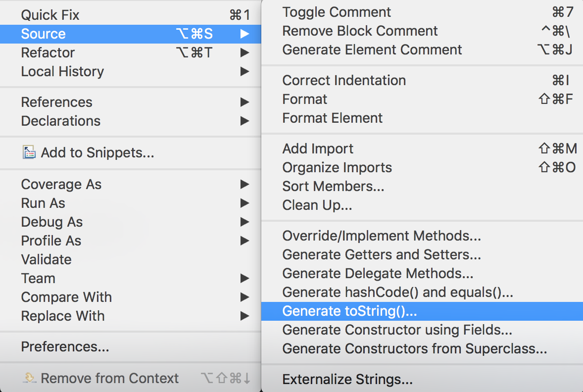The width and height of the screenshot is (583, 392).
Task: Choose Organize Imports
Action: [x=337, y=167]
